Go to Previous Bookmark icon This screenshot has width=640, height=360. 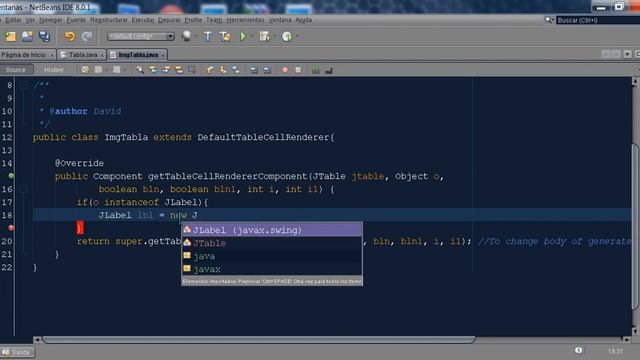[x=209, y=70]
